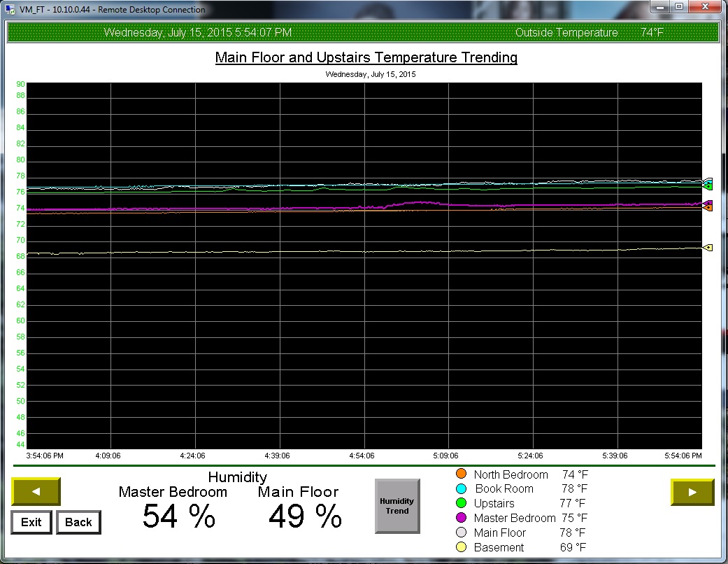This screenshot has height=564, width=728.
Task: Click the yellow Basement pen marker on chart edge
Action: click(708, 248)
